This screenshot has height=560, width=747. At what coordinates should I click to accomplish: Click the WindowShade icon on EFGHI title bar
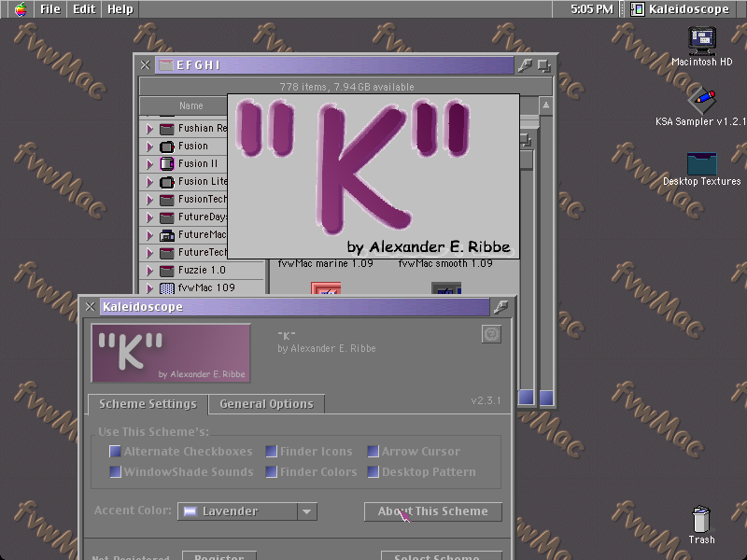525,65
